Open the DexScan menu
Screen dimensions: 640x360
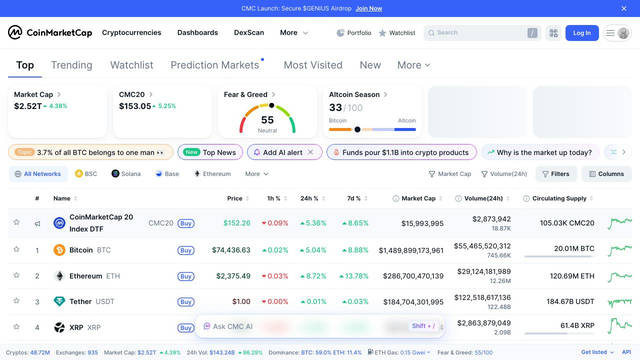pos(249,33)
